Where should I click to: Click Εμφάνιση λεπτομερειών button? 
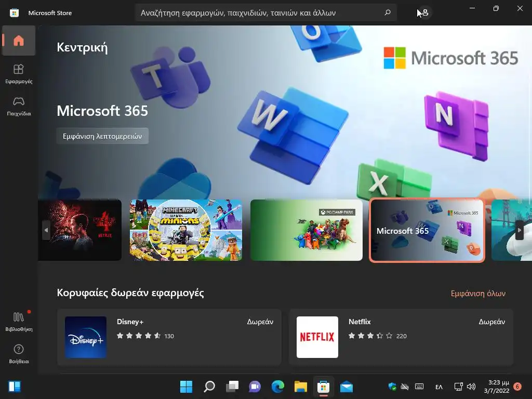102,136
